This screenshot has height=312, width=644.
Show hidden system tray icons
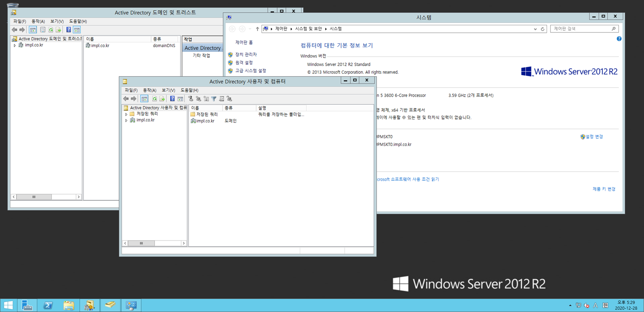pyautogui.click(x=570, y=305)
